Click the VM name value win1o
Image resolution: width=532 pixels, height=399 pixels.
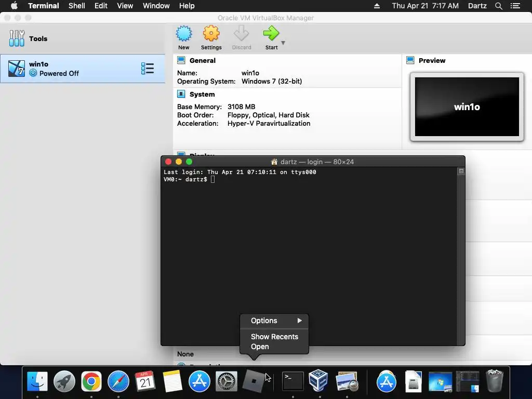pos(250,73)
